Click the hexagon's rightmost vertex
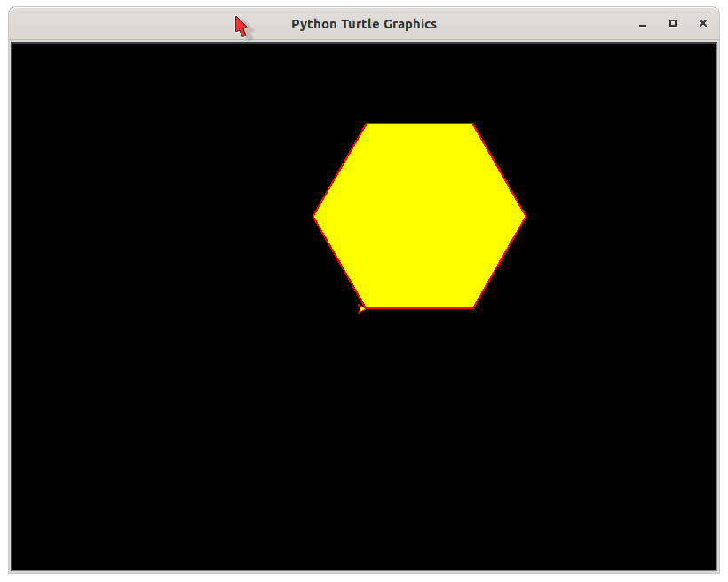 526,216
